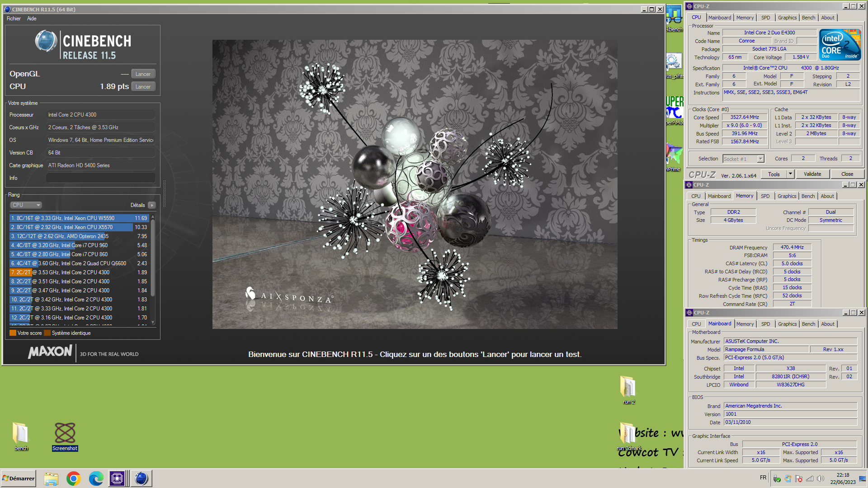The image size is (868, 488).
Task: Open the wPrime desktop shortcut icon
Action: pos(674,156)
